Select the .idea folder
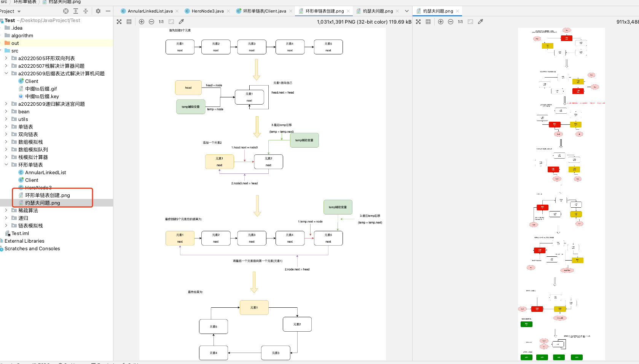Image resolution: width=639 pixels, height=364 pixels. (17, 28)
